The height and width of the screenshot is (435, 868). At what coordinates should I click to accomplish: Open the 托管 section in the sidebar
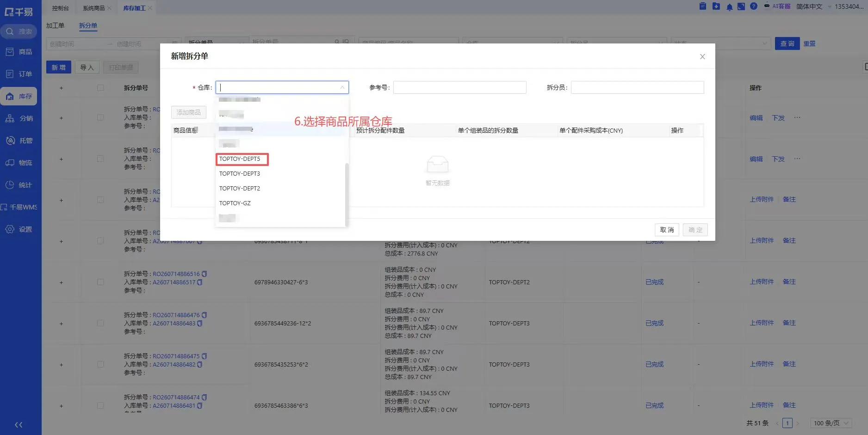tap(19, 141)
